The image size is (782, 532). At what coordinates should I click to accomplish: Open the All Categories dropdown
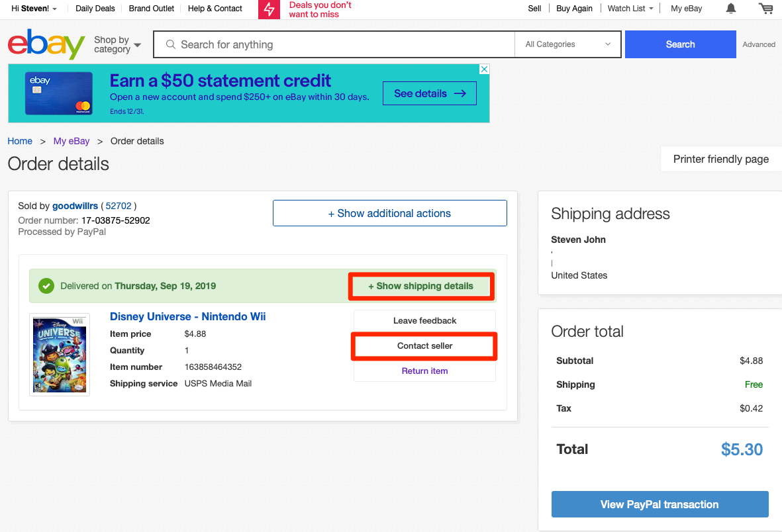click(x=567, y=44)
